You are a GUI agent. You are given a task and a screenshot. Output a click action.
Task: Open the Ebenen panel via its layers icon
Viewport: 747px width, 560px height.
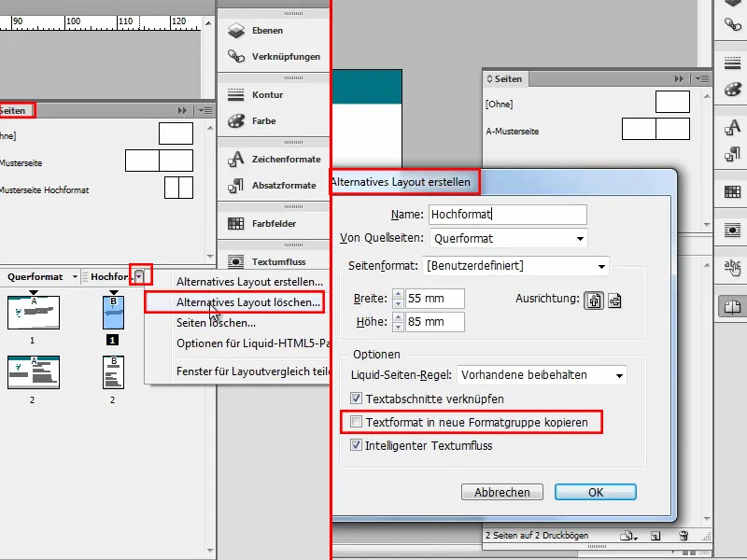tap(236, 31)
